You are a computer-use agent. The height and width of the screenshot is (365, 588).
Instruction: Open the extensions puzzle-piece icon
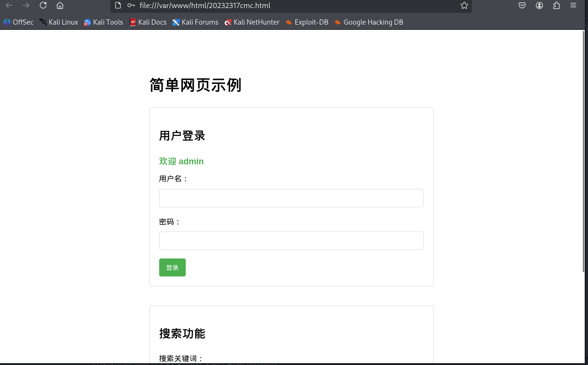tap(556, 5)
